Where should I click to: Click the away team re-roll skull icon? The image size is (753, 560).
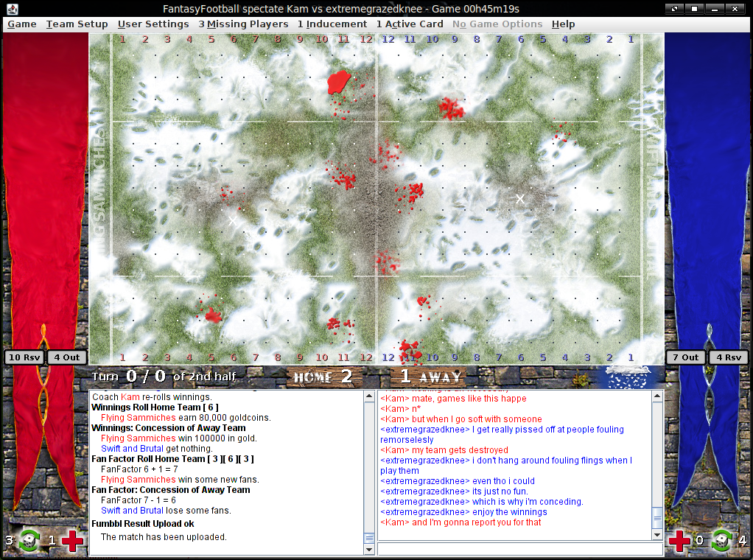[722, 540]
